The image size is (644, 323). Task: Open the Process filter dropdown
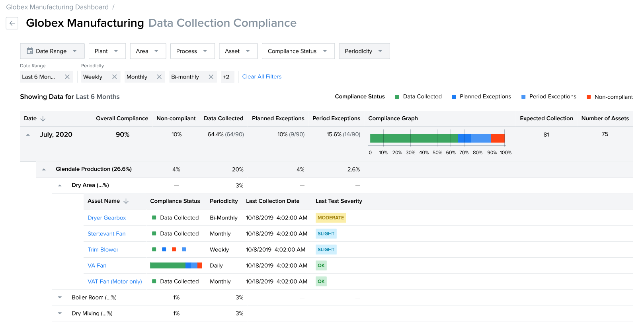(x=192, y=51)
